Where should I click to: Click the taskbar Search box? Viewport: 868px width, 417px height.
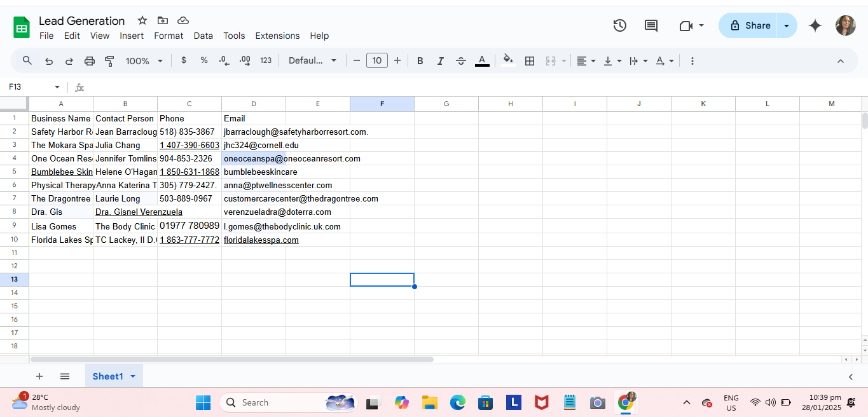(289, 402)
